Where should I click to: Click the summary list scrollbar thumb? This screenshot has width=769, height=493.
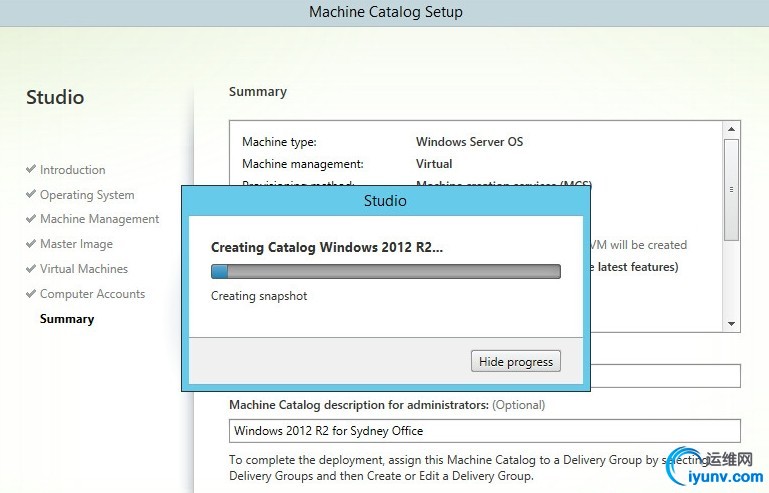click(731, 189)
